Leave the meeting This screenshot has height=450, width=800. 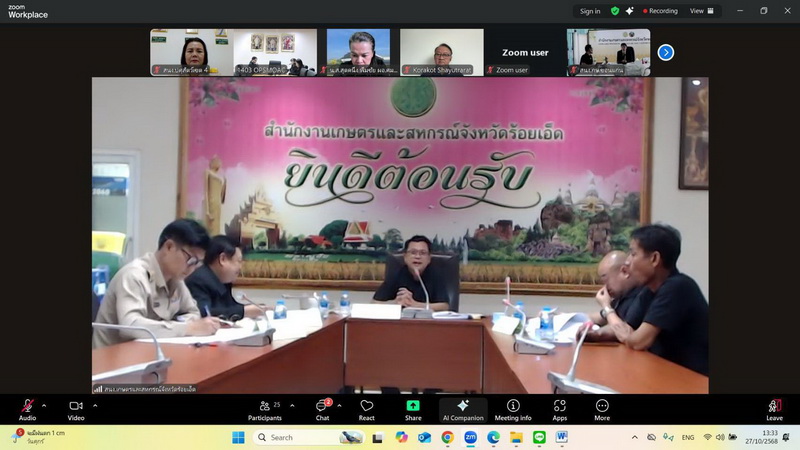tap(774, 408)
